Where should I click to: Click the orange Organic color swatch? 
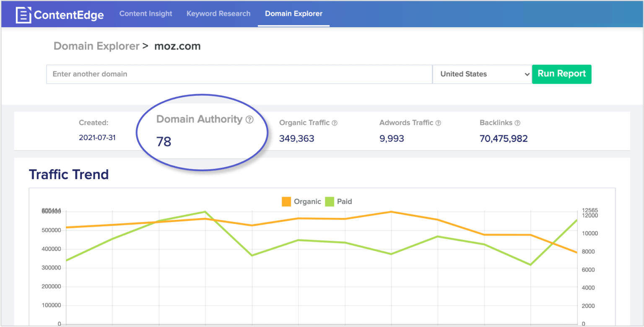click(286, 201)
